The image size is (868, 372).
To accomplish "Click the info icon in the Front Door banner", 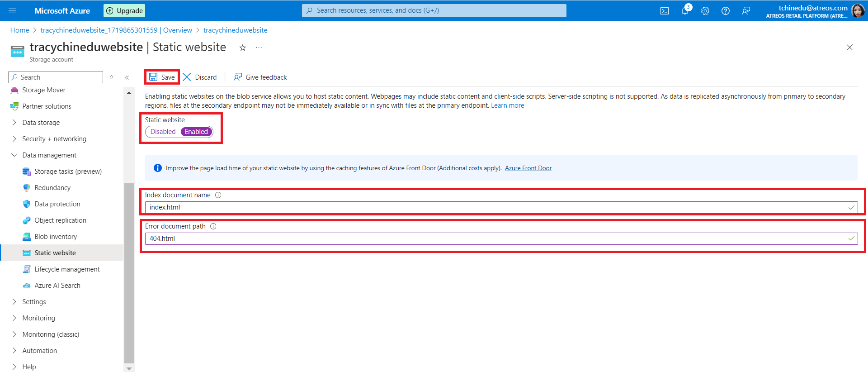I will (158, 168).
